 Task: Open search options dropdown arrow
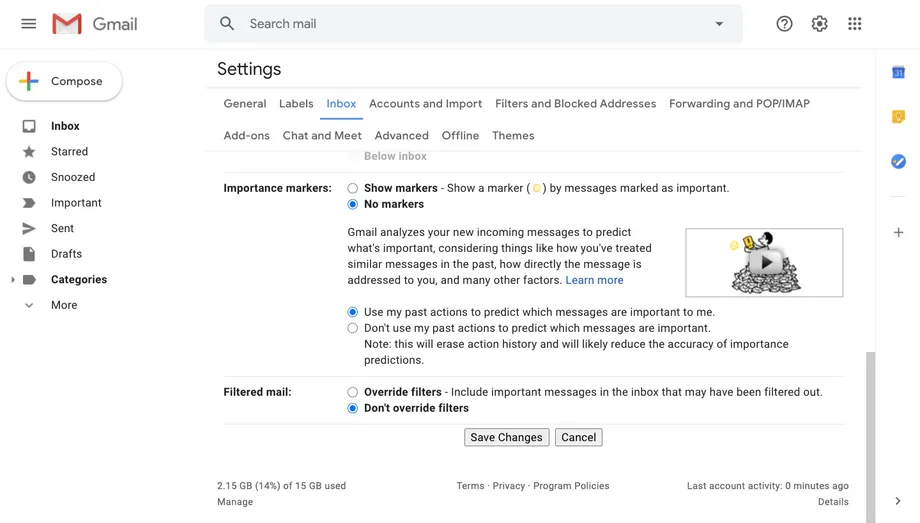[719, 24]
